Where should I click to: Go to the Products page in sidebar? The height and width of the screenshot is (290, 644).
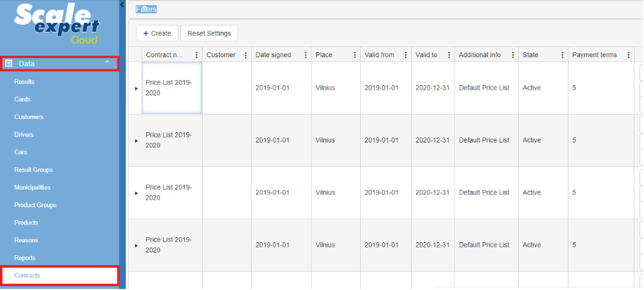26,223
